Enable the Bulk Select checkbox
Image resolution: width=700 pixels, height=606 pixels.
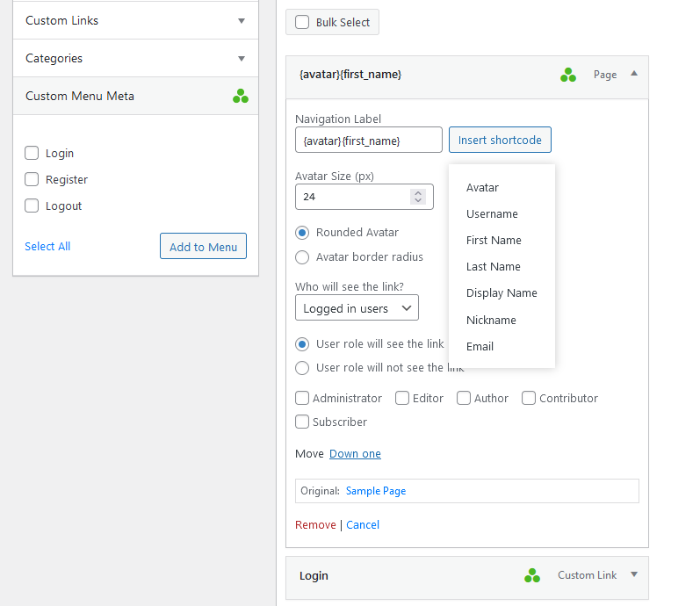[x=302, y=23]
